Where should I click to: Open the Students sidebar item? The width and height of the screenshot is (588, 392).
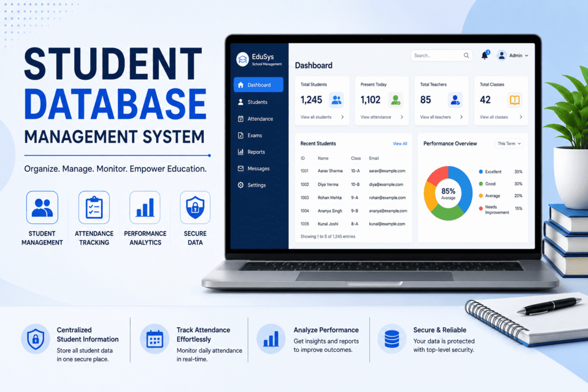click(x=258, y=102)
